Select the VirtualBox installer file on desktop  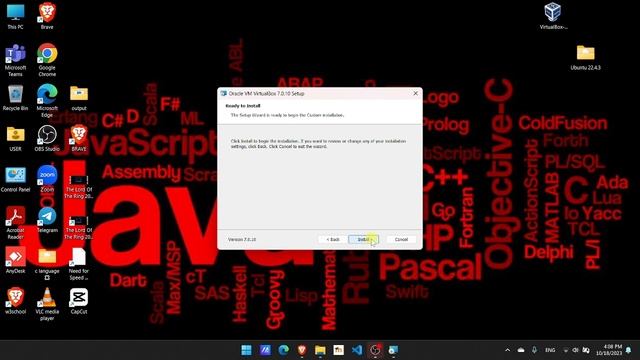coord(553,16)
